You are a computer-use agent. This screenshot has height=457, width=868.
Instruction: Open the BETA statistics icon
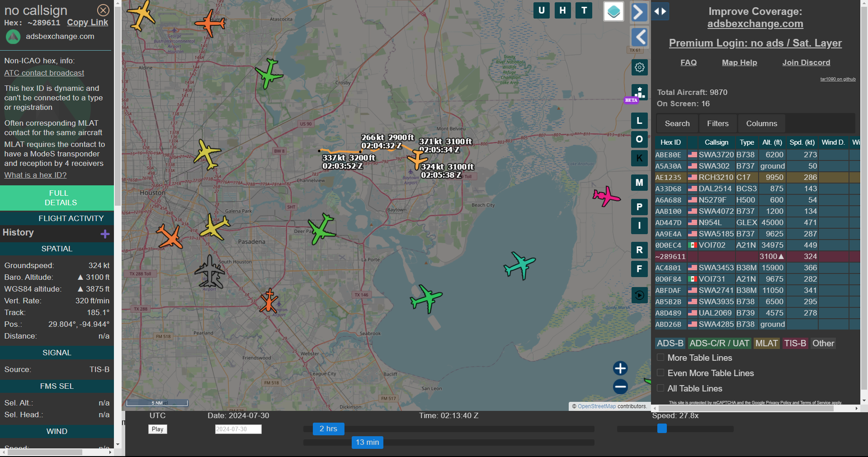pyautogui.click(x=639, y=93)
